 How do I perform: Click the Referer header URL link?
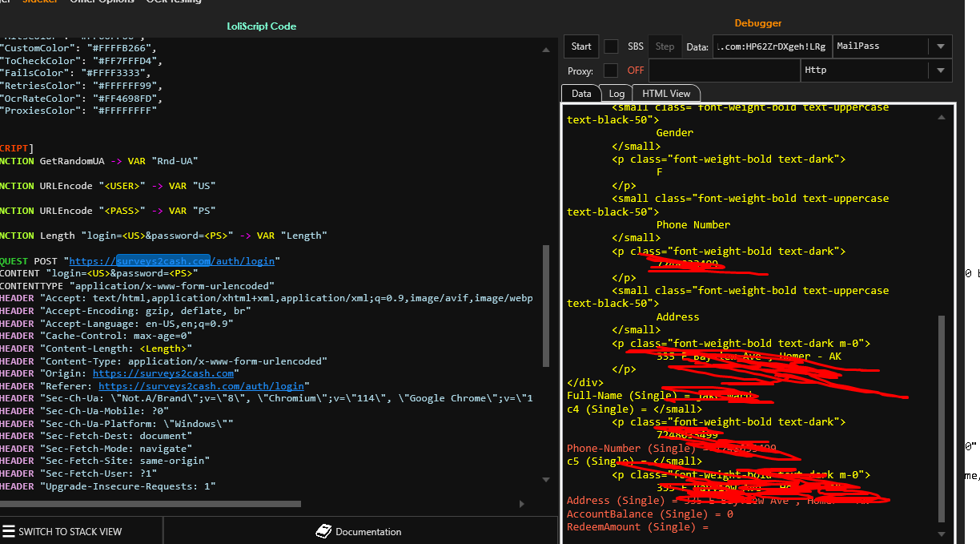tap(202, 386)
